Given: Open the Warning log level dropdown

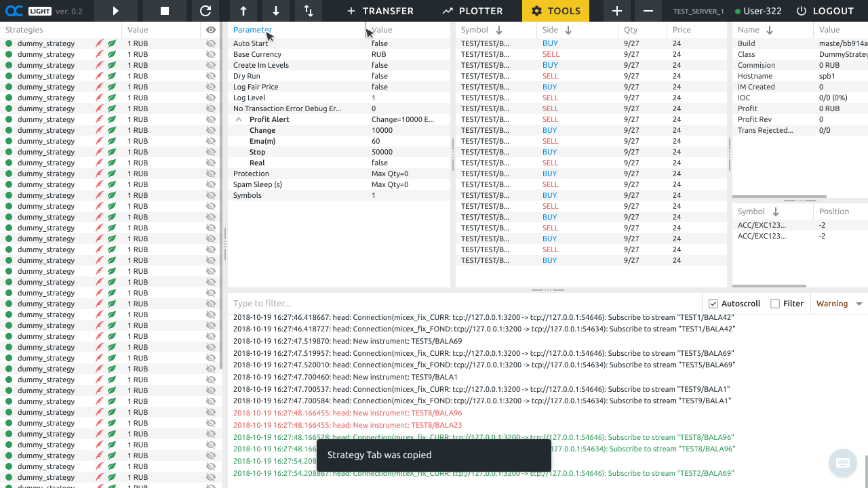Looking at the screenshot, I should [x=839, y=304].
